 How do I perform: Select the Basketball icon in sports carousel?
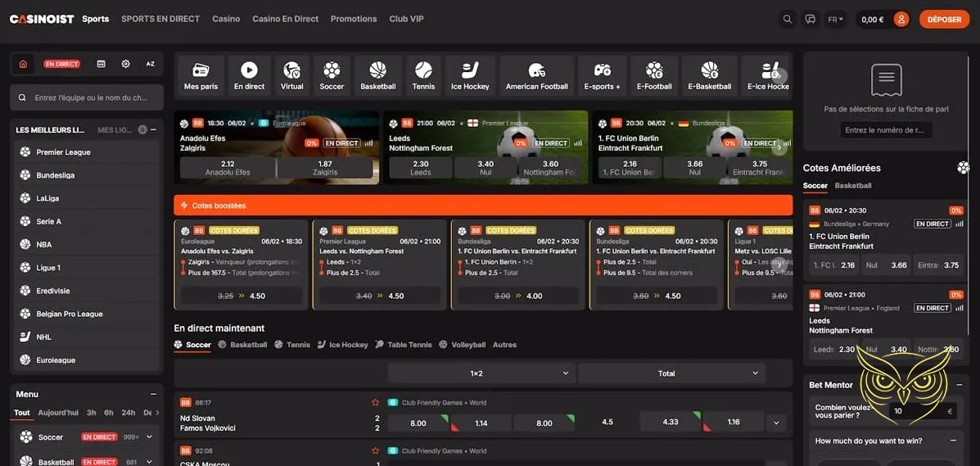[x=377, y=75]
